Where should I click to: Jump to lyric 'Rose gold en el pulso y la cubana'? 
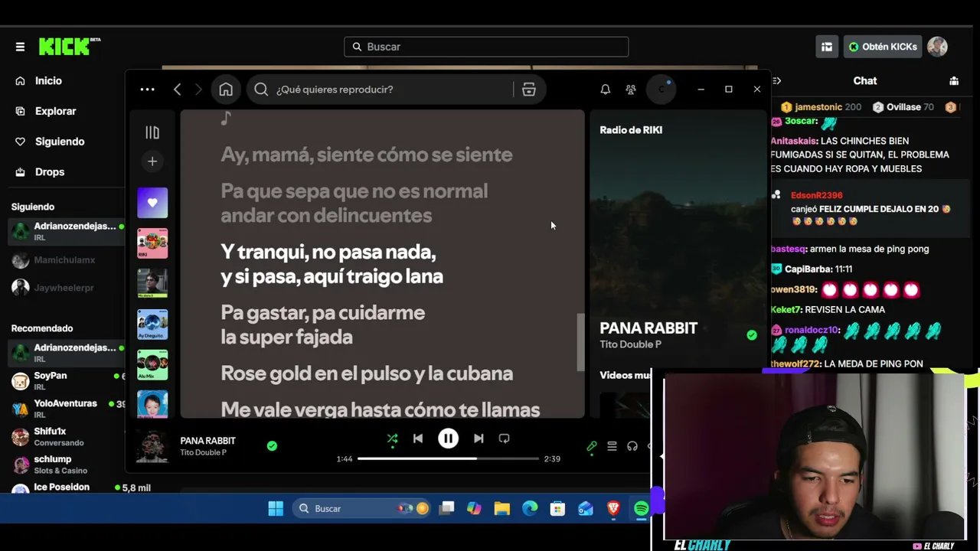click(x=367, y=373)
